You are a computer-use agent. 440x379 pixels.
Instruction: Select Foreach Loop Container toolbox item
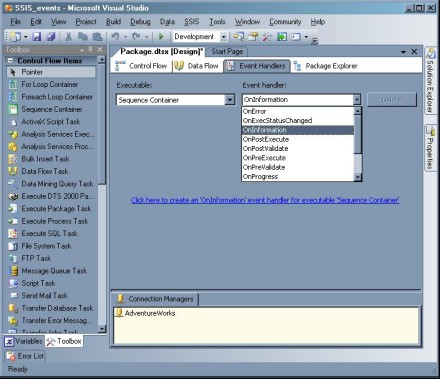[x=51, y=97]
